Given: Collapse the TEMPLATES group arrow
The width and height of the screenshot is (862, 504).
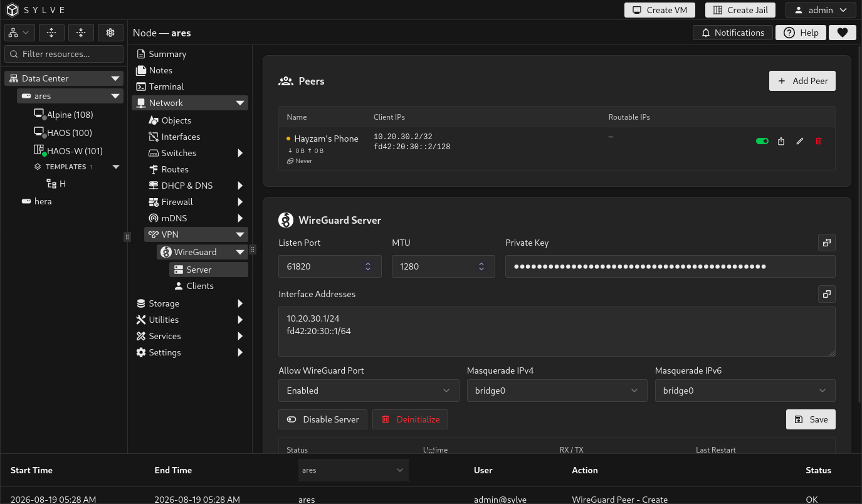Looking at the screenshot, I should coord(115,167).
